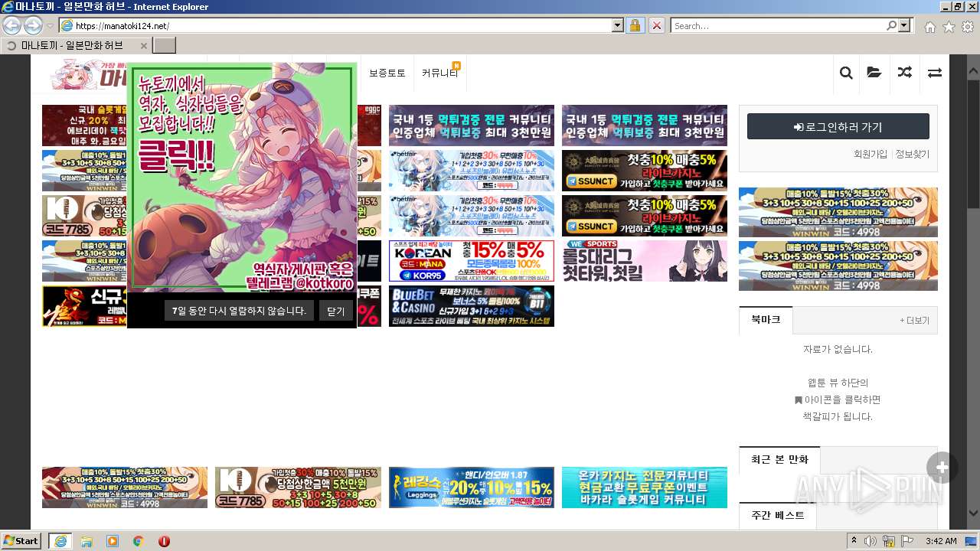Click the 온카 카지노 전문커뮤니티 banner

pyautogui.click(x=645, y=487)
